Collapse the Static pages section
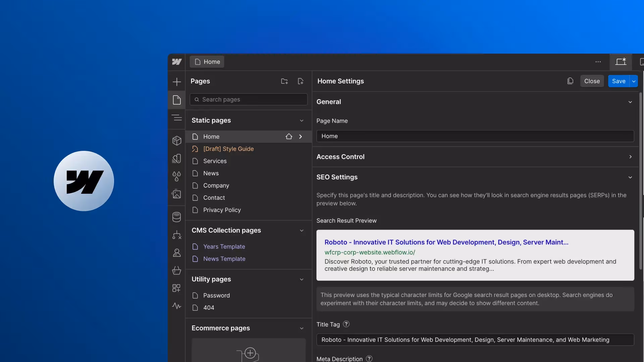The image size is (644, 362). (x=302, y=120)
